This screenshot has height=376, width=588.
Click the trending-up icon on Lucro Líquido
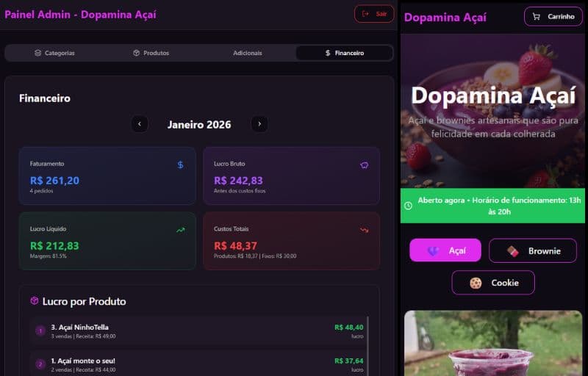point(181,230)
